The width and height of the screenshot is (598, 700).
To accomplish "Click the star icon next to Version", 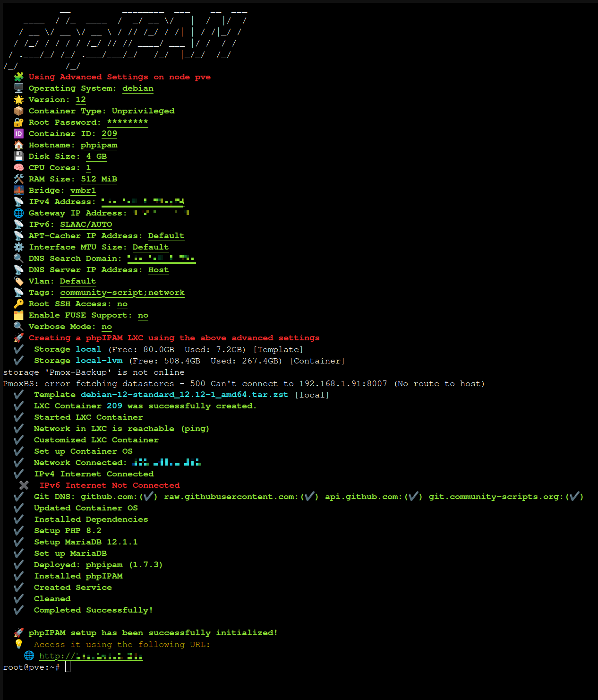I will [19, 100].
